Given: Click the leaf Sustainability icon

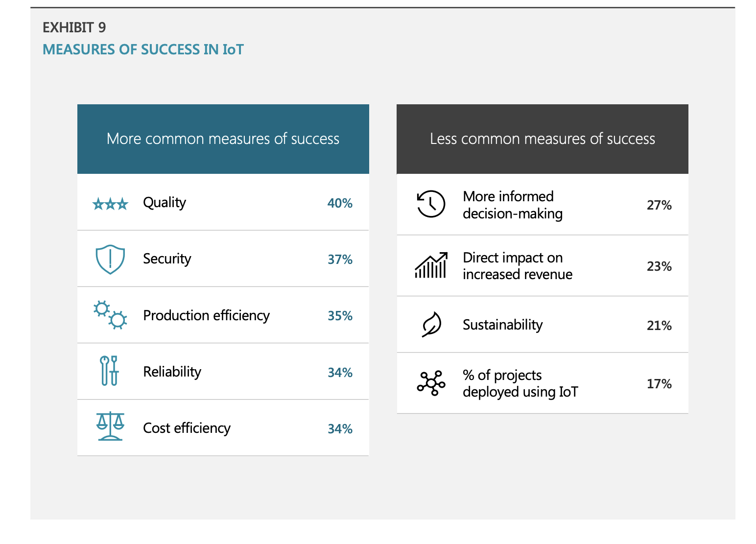Looking at the screenshot, I should click(x=431, y=324).
